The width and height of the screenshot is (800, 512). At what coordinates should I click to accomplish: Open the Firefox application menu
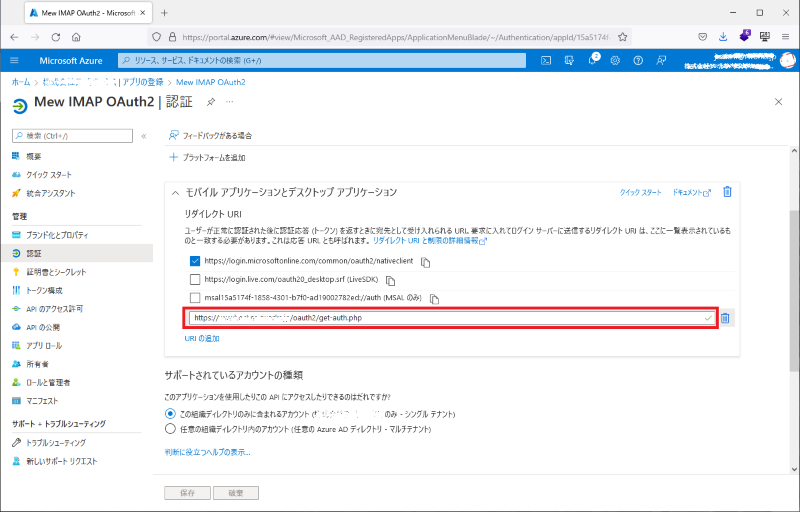point(785,37)
